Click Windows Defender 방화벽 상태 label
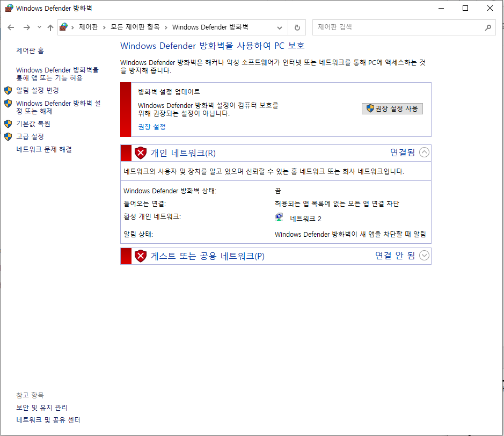The height and width of the screenshot is (436, 504). [x=170, y=191]
